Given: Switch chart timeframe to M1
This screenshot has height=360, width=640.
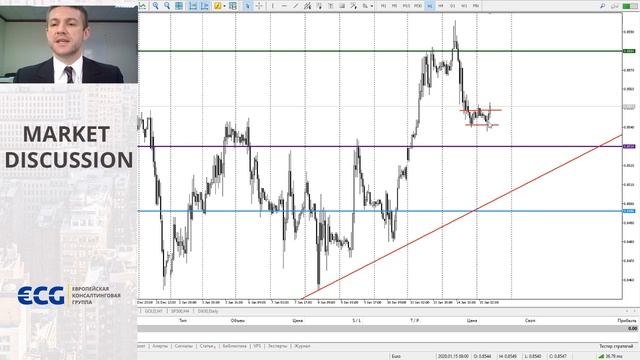Looking at the screenshot, I should 383,6.
